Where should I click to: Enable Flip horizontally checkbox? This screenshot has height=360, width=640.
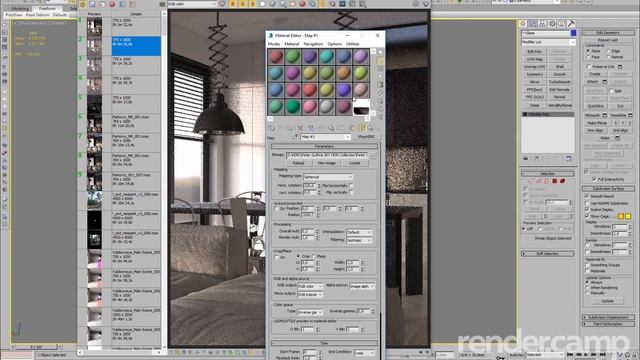coord(351,186)
